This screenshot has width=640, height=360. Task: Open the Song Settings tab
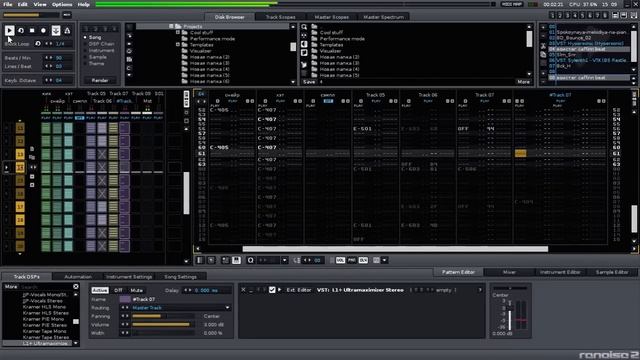click(x=180, y=277)
